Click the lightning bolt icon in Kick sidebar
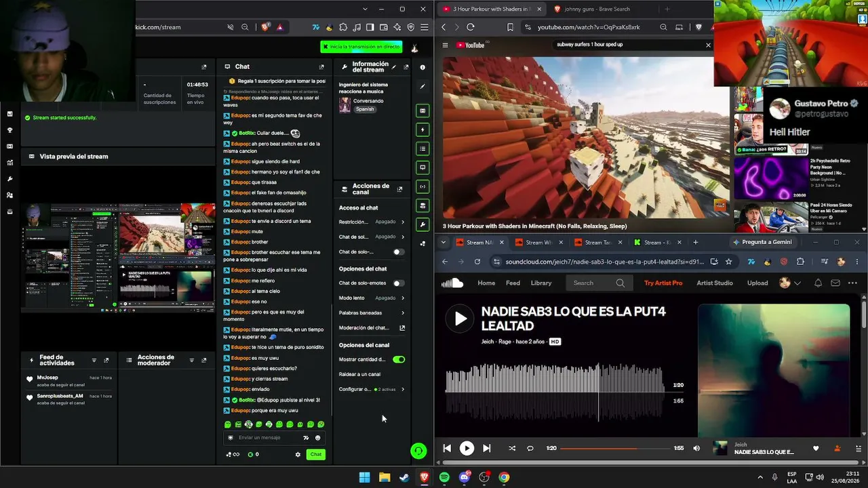The image size is (868, 488). tap(422, 129)
